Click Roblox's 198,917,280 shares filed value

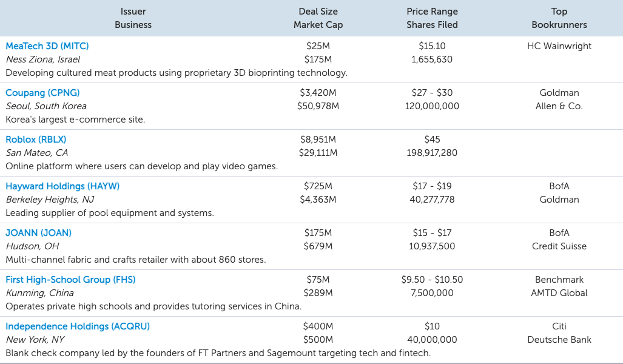pyautogui.click(x=432, y=153)
